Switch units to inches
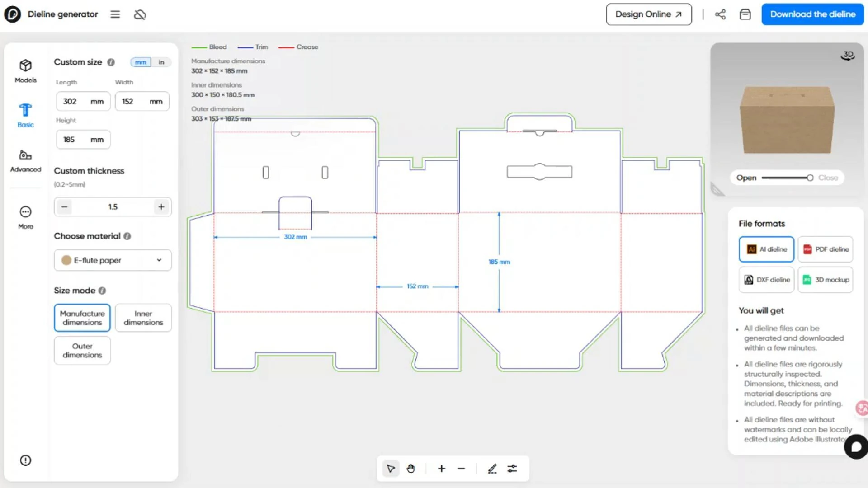The image size is (868, 488). pyautogui.click(x=161, y=62)
